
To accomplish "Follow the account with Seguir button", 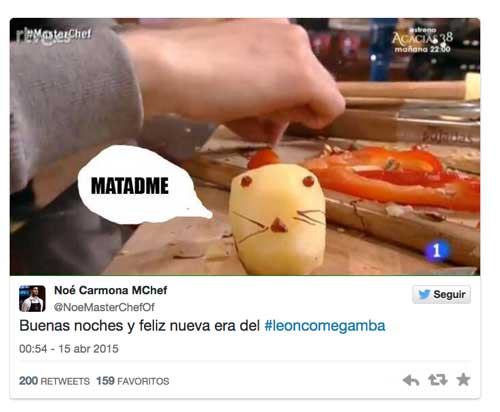I will coord(442,295).
